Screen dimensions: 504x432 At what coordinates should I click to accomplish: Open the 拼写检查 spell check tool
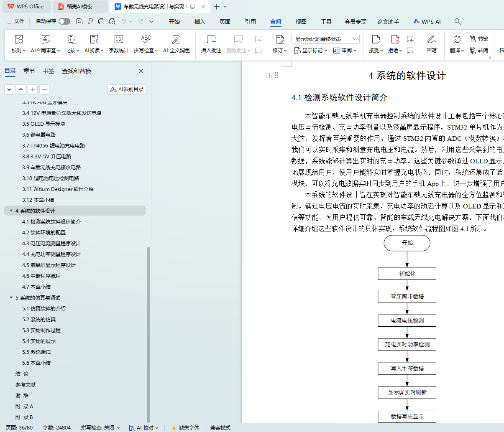[146, 40]
